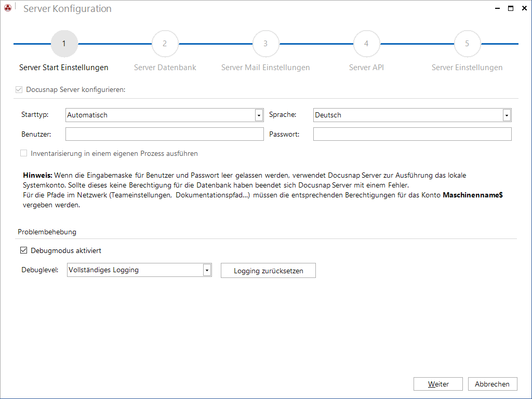This screenshot has height=399, width=532.
Task: Go to step 3 circle
Action: pos(265,44)
